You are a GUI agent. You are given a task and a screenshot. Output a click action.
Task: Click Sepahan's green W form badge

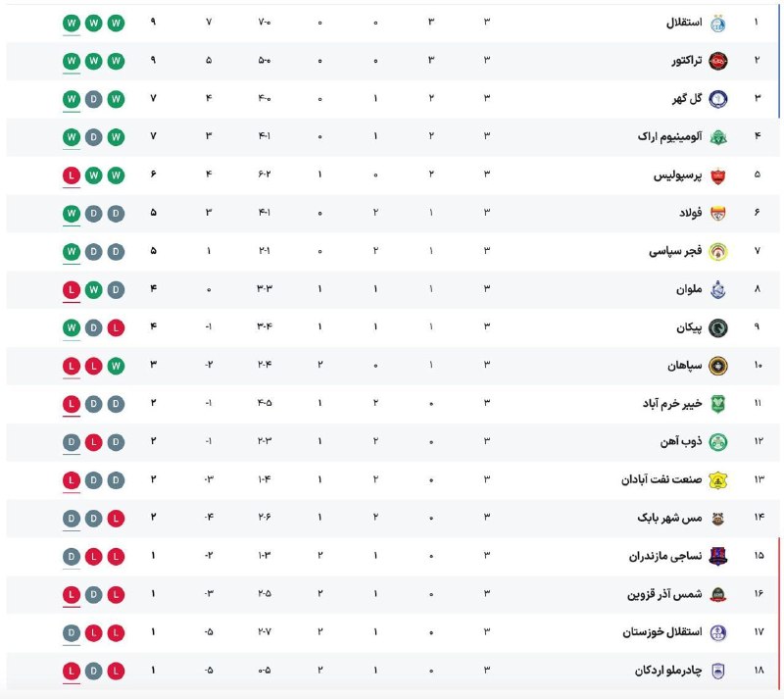(116, 366)
